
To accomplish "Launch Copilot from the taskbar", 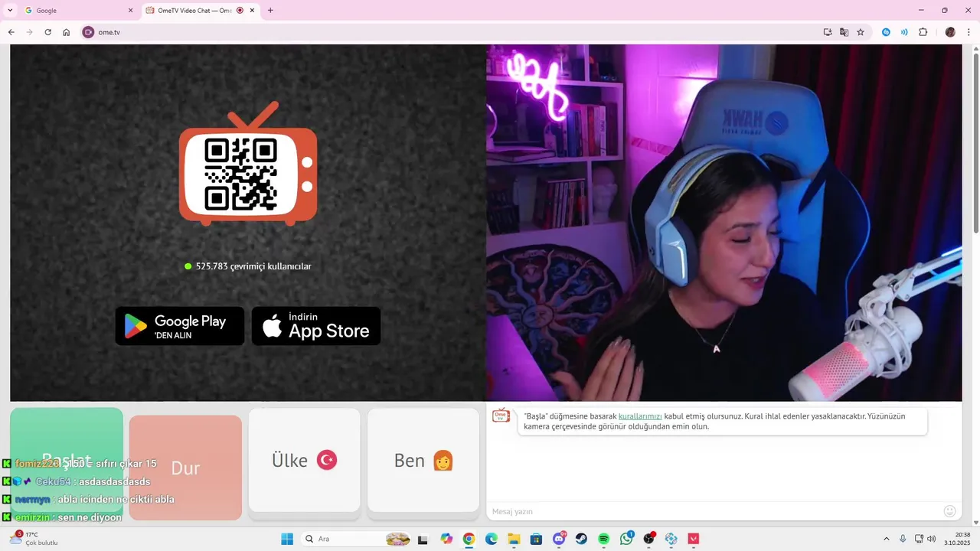I will pyautogui.click(x=447, y=539).
